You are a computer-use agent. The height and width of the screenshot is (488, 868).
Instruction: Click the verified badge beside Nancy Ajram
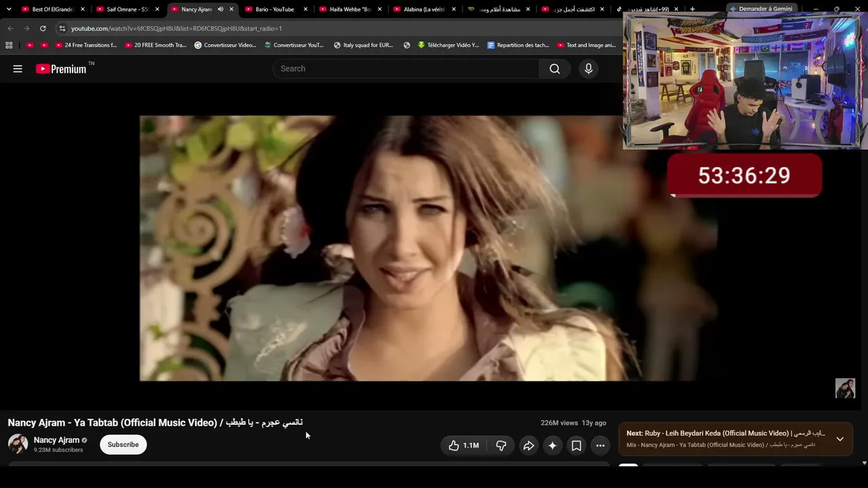pyautogui.click(x=84, y=441)
